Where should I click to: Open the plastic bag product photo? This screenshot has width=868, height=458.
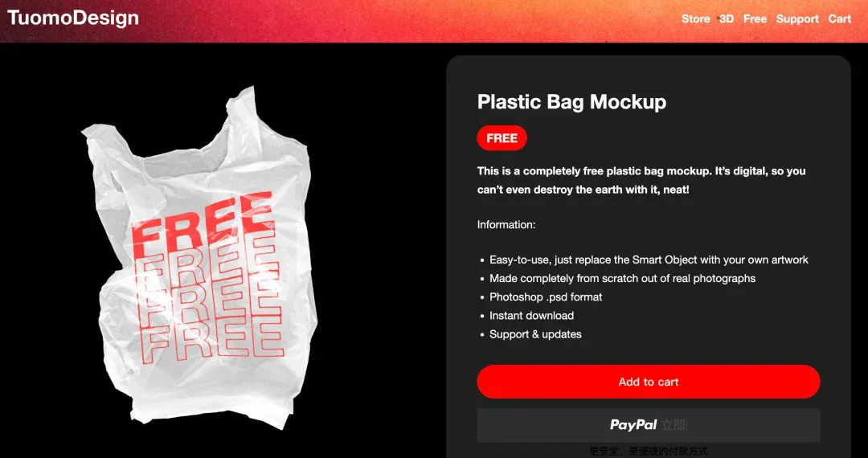coord(200,257)
